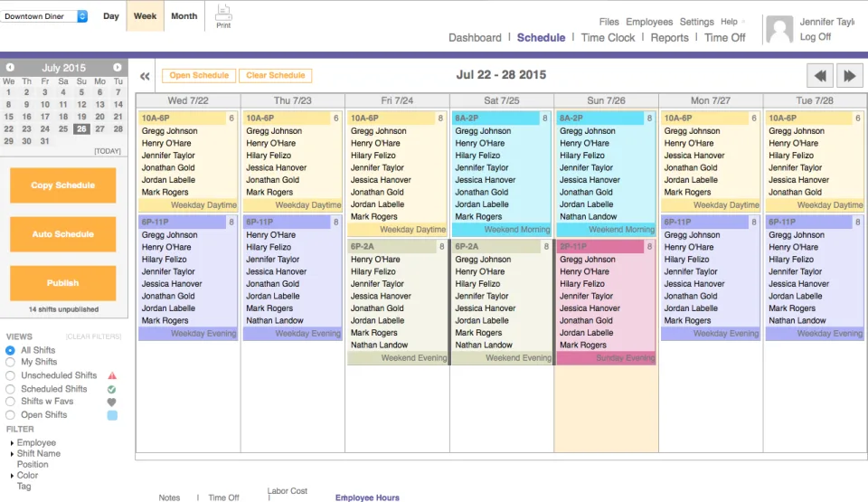Go to previous week arrow
This screenshot has width=868, height=502.
coord(820,75)
